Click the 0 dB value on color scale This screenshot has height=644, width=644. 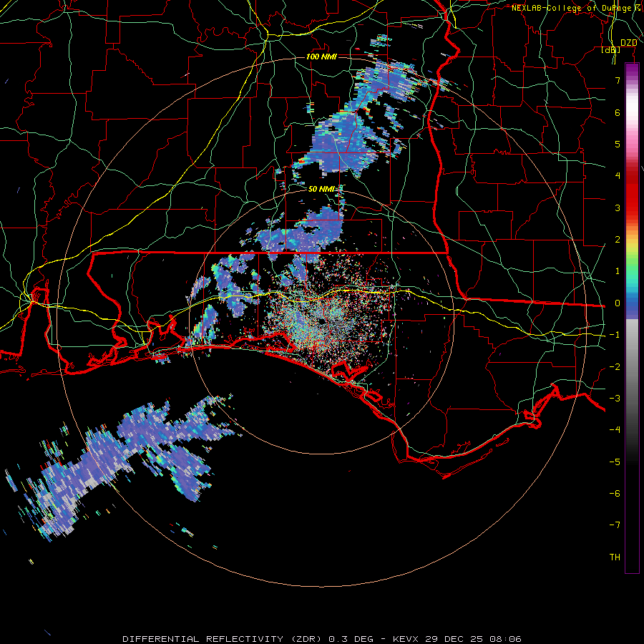[x=618, y=303]
